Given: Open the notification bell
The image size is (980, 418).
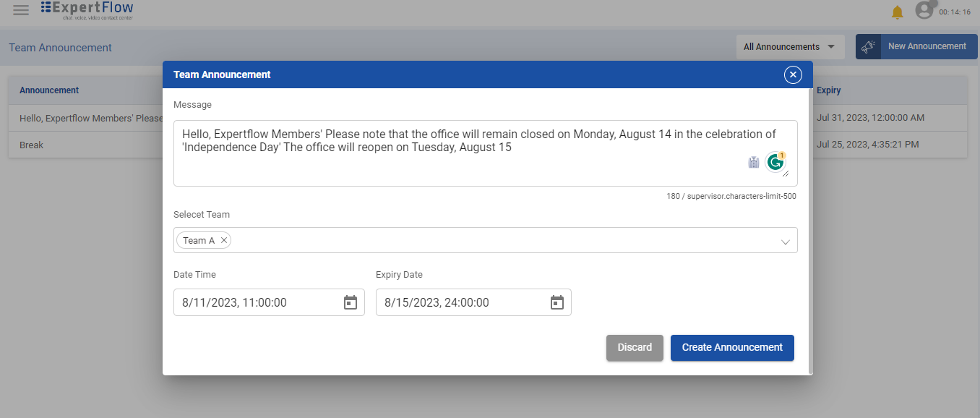Looking at the screenshot, I should 897,12.
